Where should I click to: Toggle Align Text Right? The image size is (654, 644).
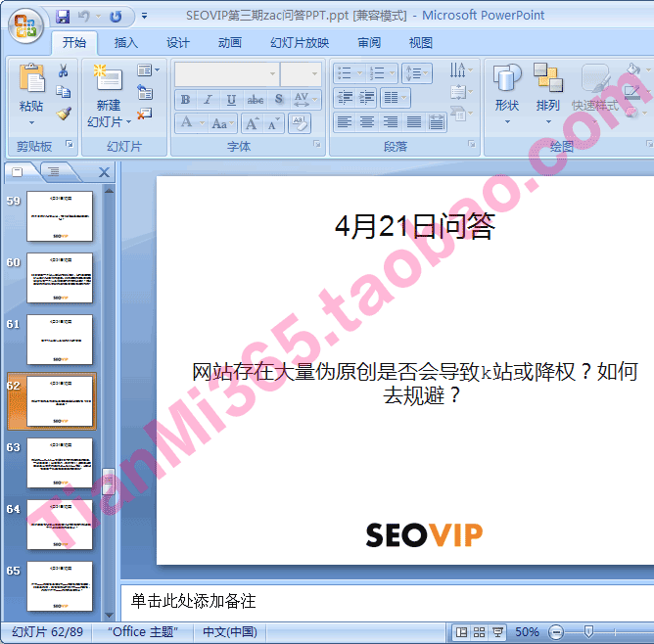pyautogui.click(x=391, y=122)
